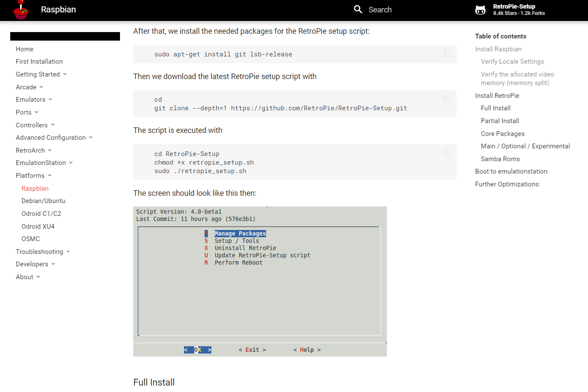The image size is (588, 392).
Task: Copy the retropie_setup.sh commands
Action: [x=447, y=152]
